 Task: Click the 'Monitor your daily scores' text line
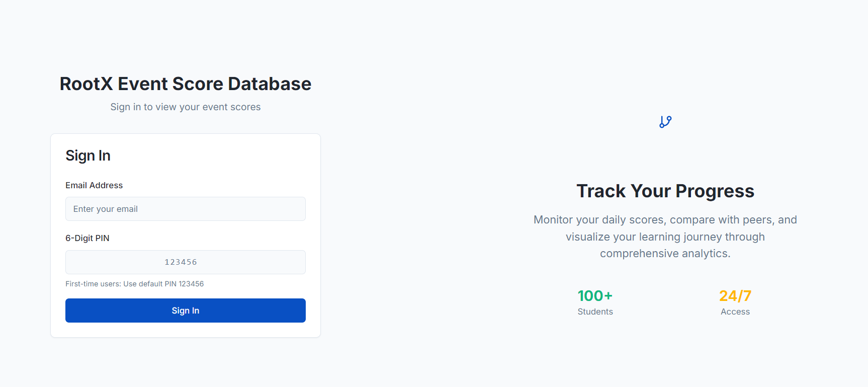[x=665, y=220]
